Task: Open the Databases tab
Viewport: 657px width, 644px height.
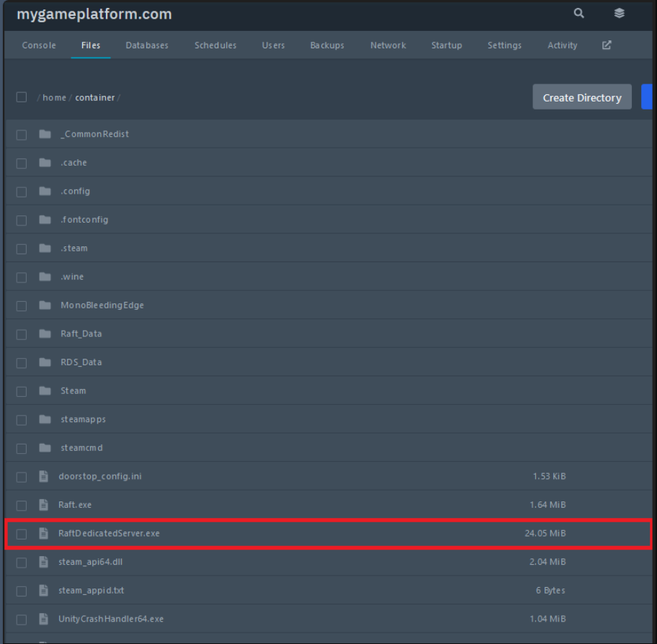Action: (x=147, y=45)
